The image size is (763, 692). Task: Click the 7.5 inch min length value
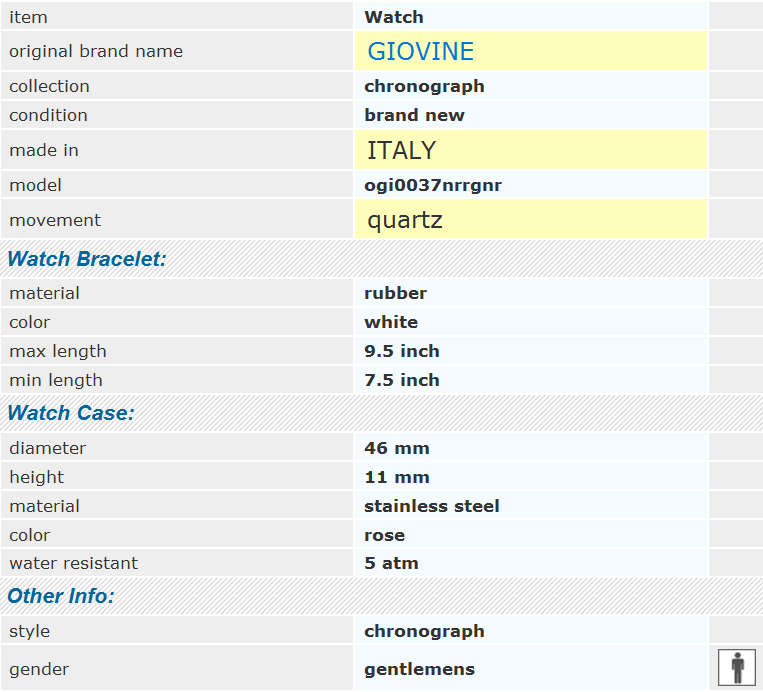(x=402, y=380)
